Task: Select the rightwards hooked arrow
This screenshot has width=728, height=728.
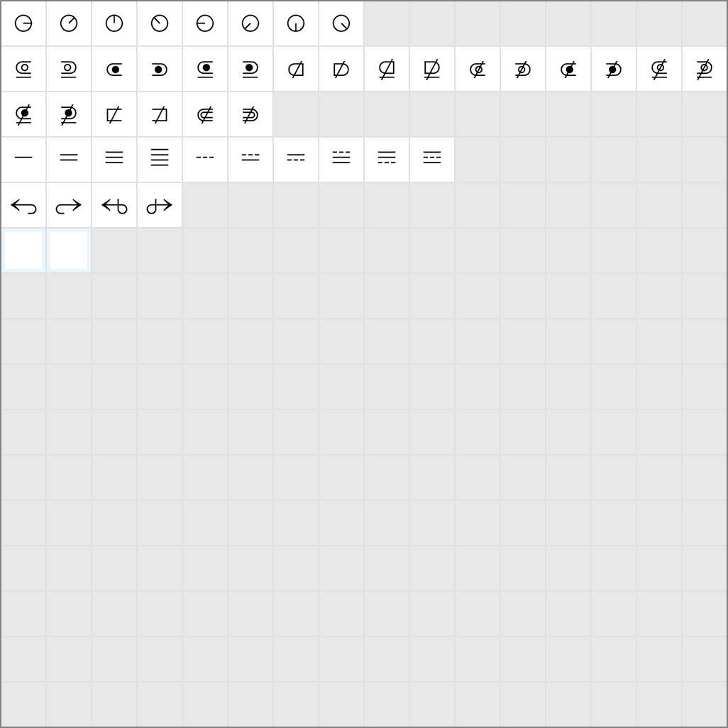Action: 69,205
